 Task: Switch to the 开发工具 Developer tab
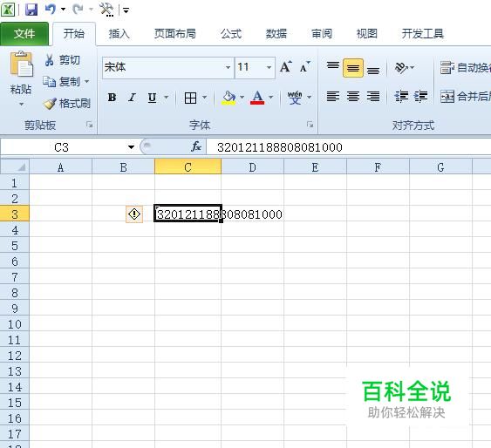coord(422,34)
